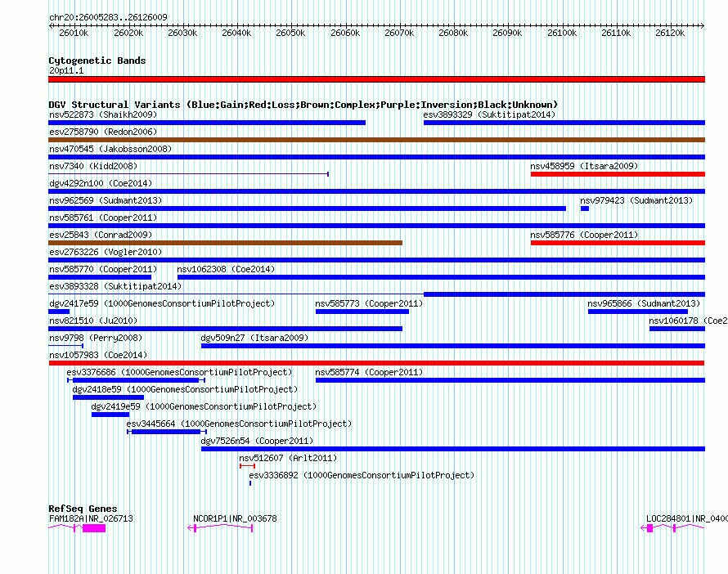Select the brown esv2758790 (Redon2006) bar
The width and height of the screenshot is (728, 574).
pyautogui.click(x=376, y=140)
